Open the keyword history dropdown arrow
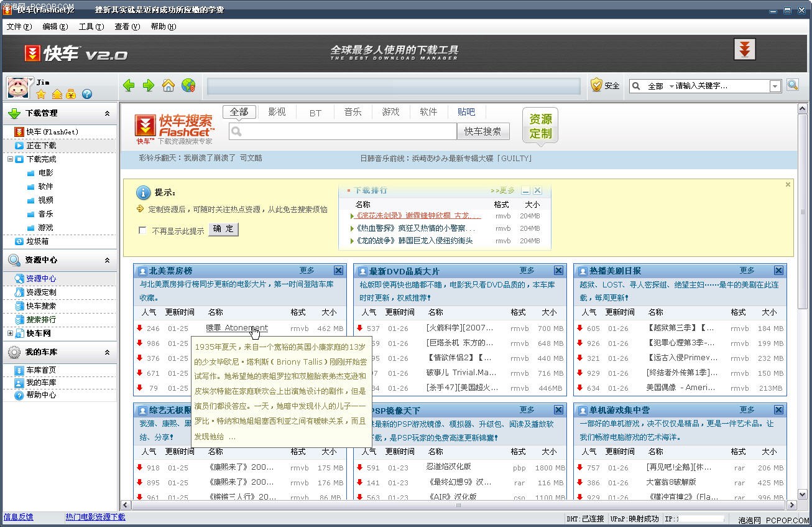812x527 pixels. click(x=775, y=86)
